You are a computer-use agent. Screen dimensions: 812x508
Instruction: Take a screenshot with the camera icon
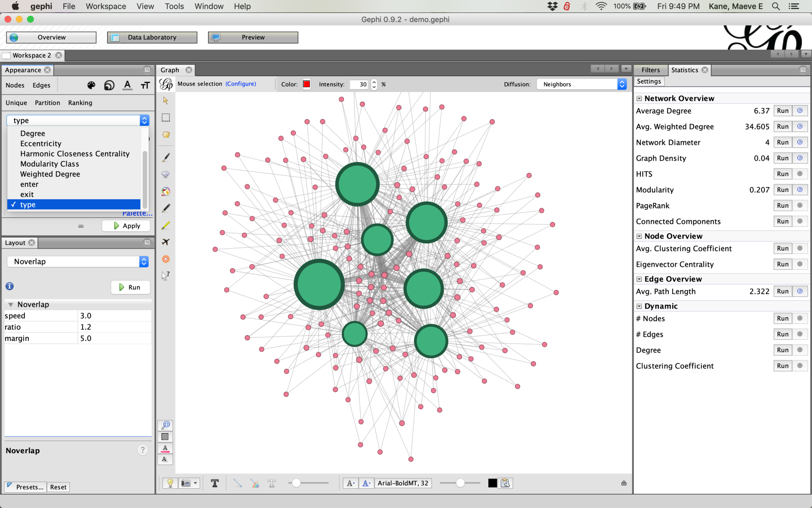click(x=186, y=483)
